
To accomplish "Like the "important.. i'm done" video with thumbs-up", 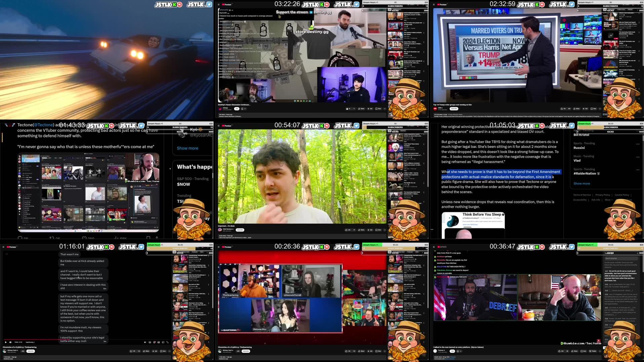I will point(346,230).
